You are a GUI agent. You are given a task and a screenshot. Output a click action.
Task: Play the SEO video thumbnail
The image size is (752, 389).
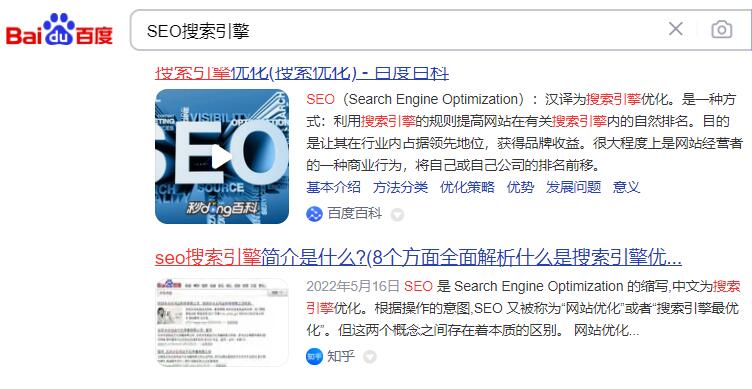222,156
